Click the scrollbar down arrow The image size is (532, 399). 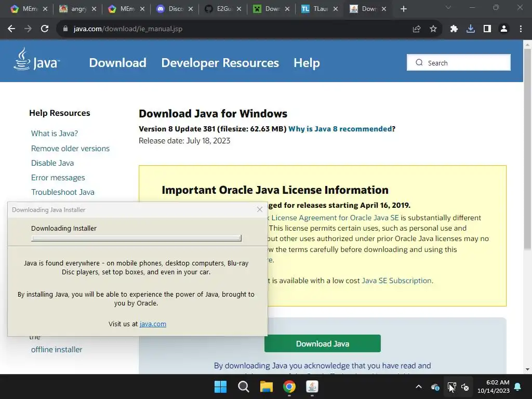point(527,369)
